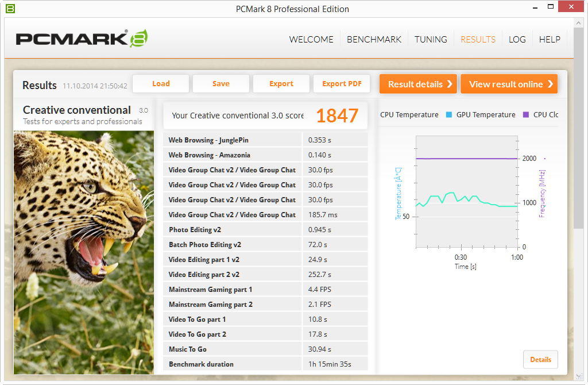Click the 185.7 ms Video Group Chat value

point(323,215)
